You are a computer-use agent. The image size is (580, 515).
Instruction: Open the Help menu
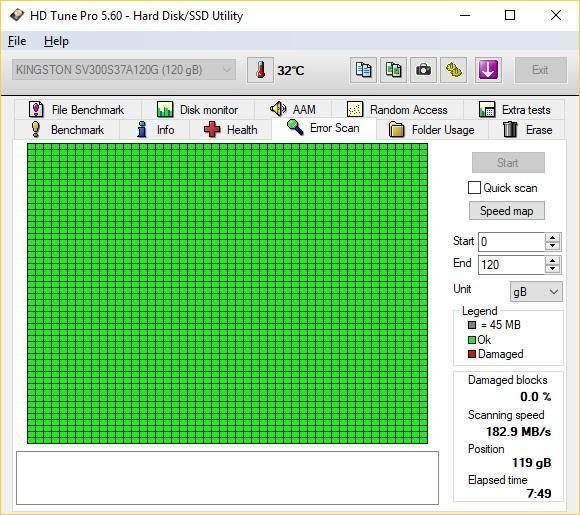(56, 41)
